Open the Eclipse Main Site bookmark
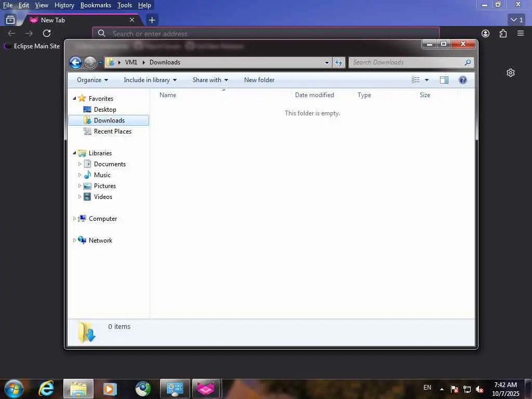This screenshot has width=532, height=399. (x=32, y=46)
